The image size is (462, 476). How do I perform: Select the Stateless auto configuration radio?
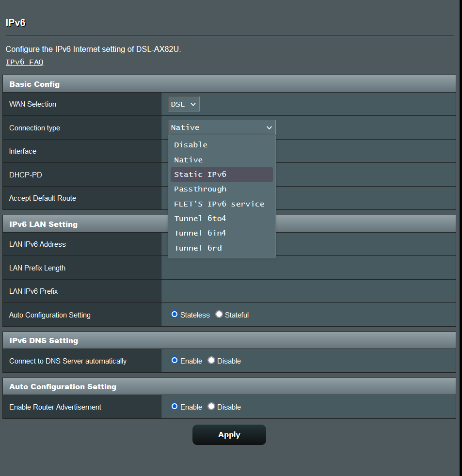pyautogui.click(x=174, y=314)
